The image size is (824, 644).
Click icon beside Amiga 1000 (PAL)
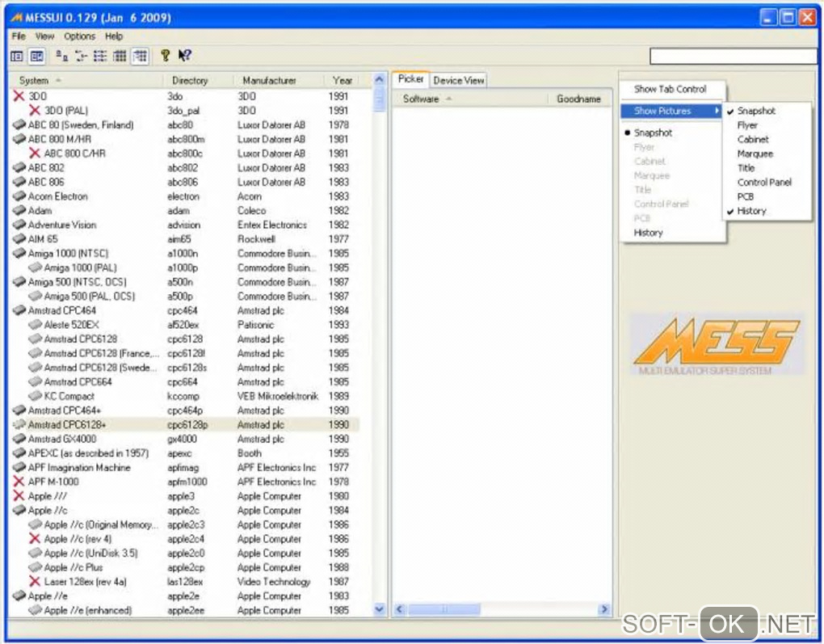click(x=35, y=267)
